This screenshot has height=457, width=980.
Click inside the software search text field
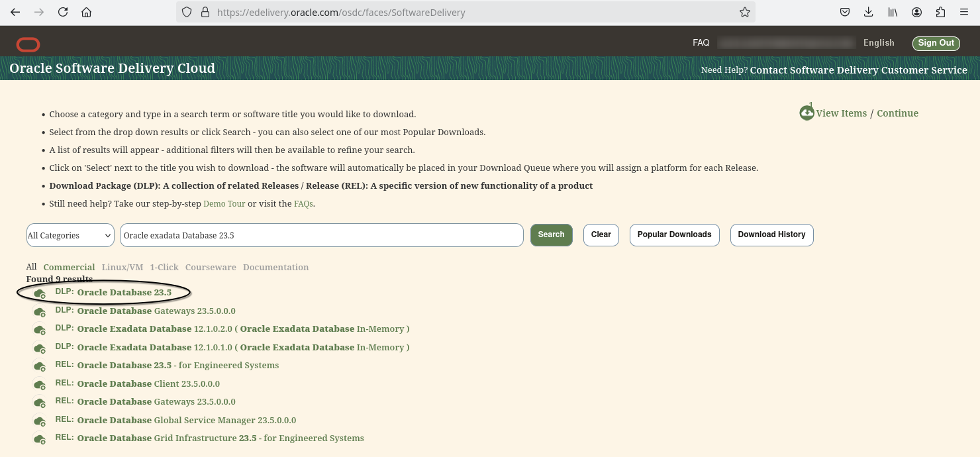tap(321, 234)
